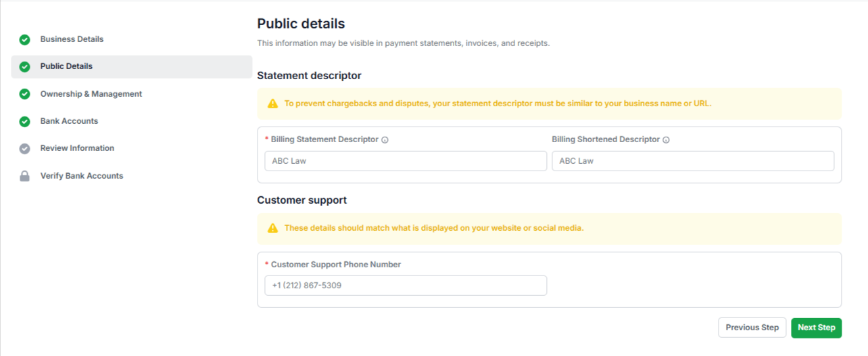Viewport: 868px width, 356px height.
Task: Click the gray check icon beside Review Information
Action: (25, 149)
